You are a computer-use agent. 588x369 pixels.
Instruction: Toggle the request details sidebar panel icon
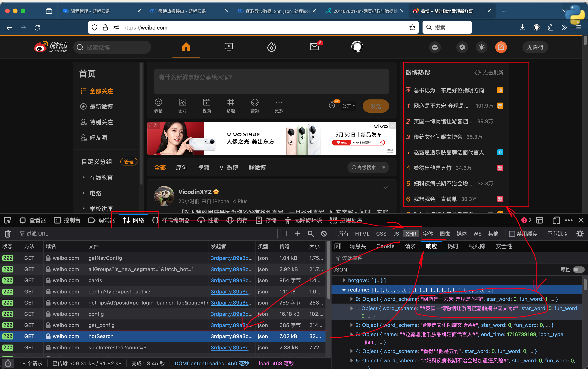[x=338, y=246]
